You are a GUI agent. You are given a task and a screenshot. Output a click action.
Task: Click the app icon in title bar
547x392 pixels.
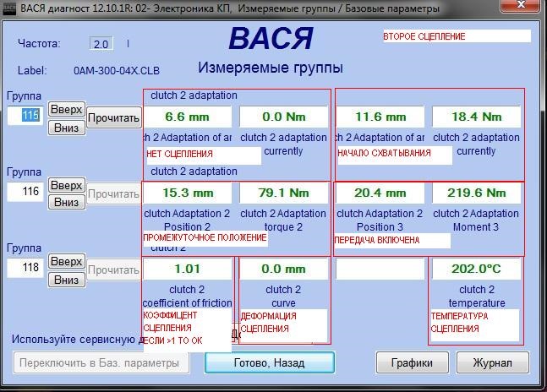click(9, 8)
